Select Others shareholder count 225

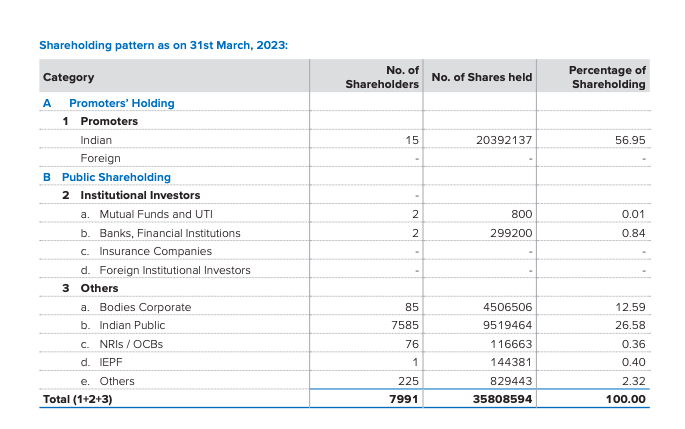(408, 381)
